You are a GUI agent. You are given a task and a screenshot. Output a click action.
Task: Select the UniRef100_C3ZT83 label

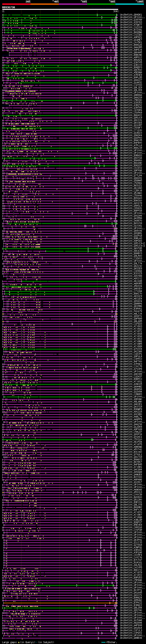click(x=131, y=85)
